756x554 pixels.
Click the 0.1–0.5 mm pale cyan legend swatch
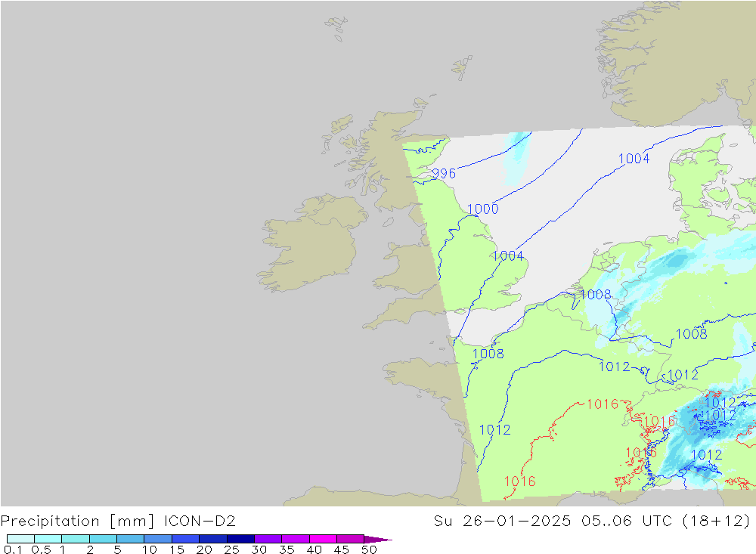(x=20, y=539)
